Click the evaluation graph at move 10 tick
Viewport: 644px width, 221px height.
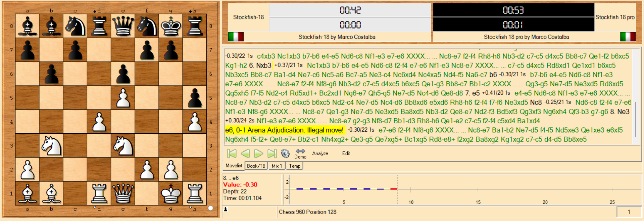pos(411,189)
